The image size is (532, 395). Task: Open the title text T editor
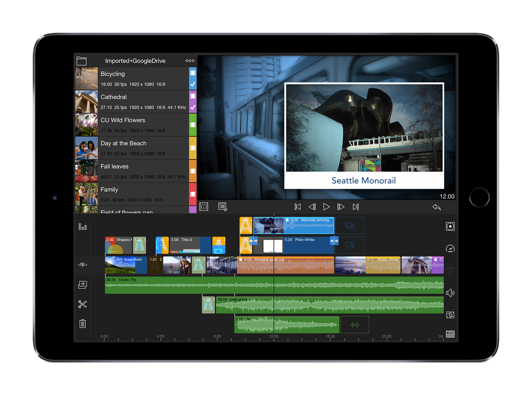click(x=450, y=271)
